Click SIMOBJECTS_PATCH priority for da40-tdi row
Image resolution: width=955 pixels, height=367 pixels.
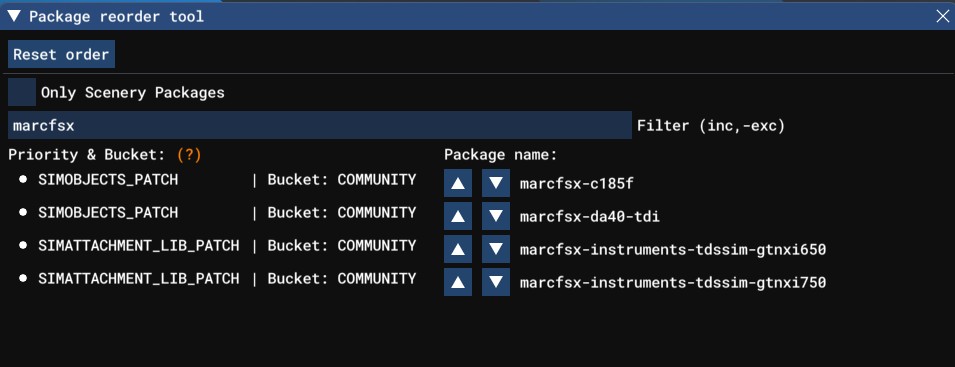pyautogui.click(x=108, y=212)
